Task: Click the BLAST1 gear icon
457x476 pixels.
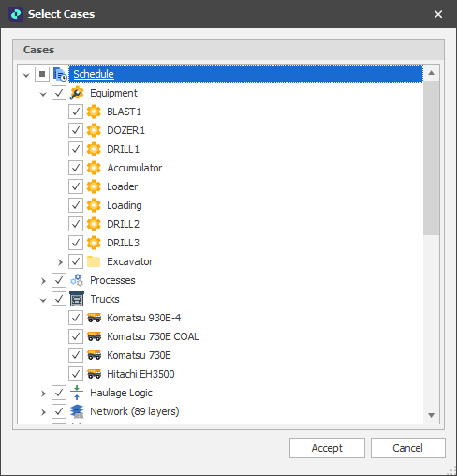Action: [x=94, y=112]
